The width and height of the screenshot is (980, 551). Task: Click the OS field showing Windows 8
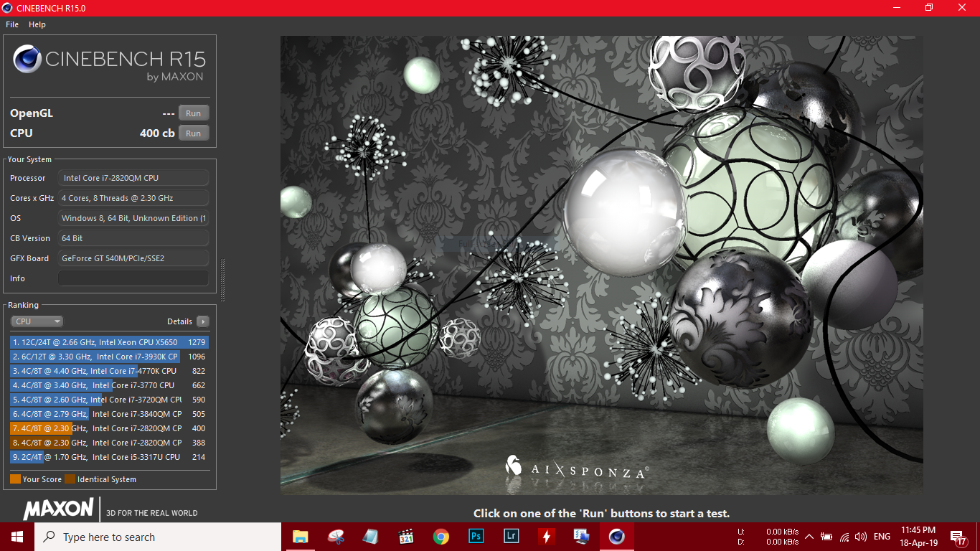[133, 218]
